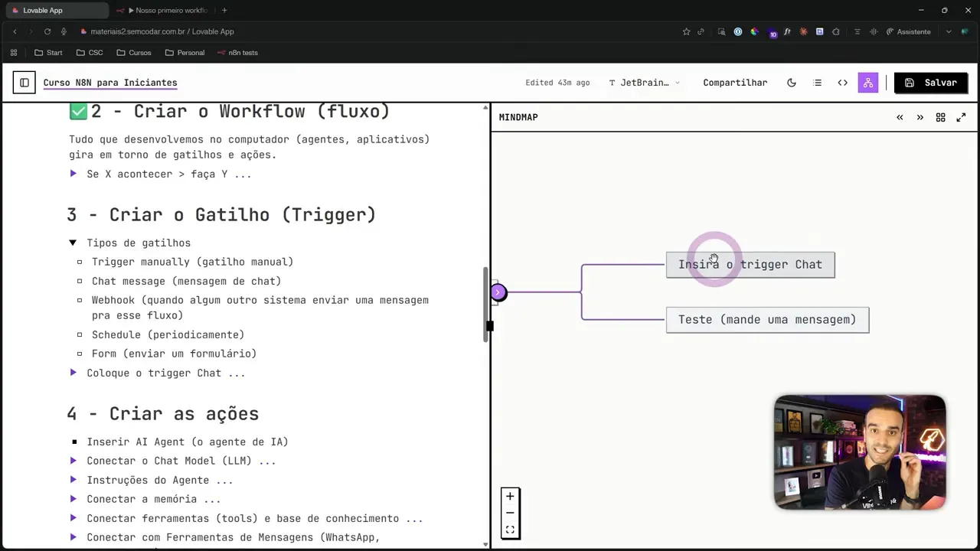The image size is (980, 551).
Task: Toggle the sidebar with the top-left panel icon
Action: pos(24,82)
